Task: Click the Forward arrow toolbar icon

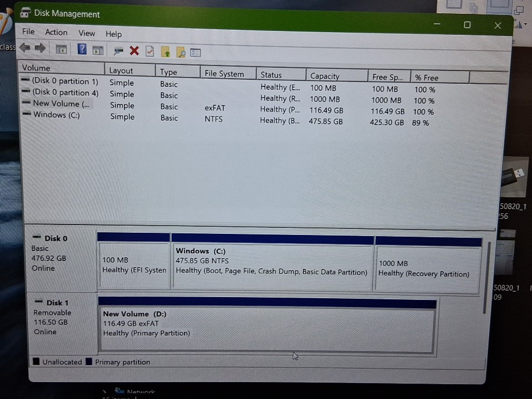Action: point(40,48)
